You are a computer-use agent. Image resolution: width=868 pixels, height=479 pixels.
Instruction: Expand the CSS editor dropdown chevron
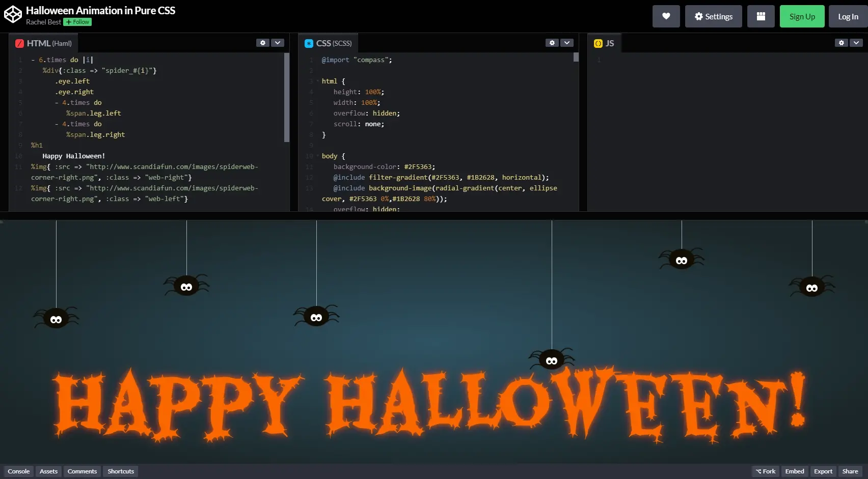[567, 43]
